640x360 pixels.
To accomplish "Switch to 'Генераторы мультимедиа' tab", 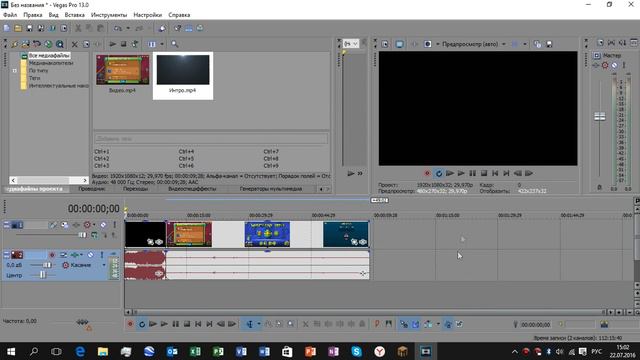I will pos(271,189).
